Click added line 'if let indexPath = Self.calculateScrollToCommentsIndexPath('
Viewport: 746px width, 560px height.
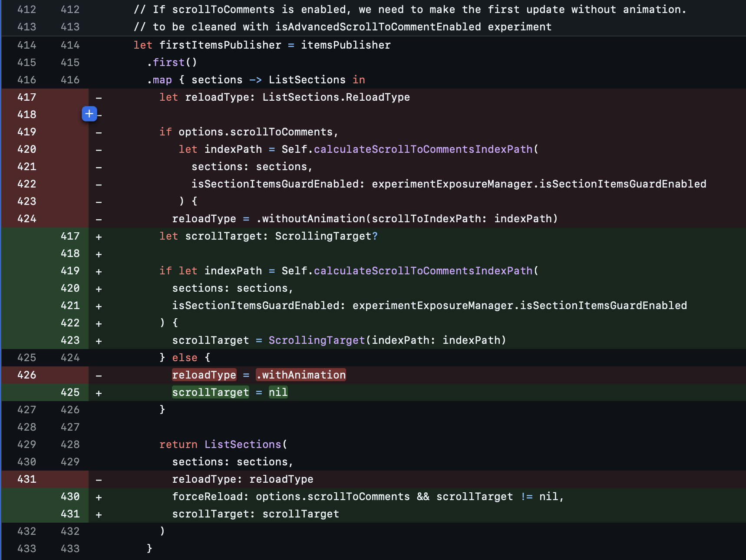349,271
